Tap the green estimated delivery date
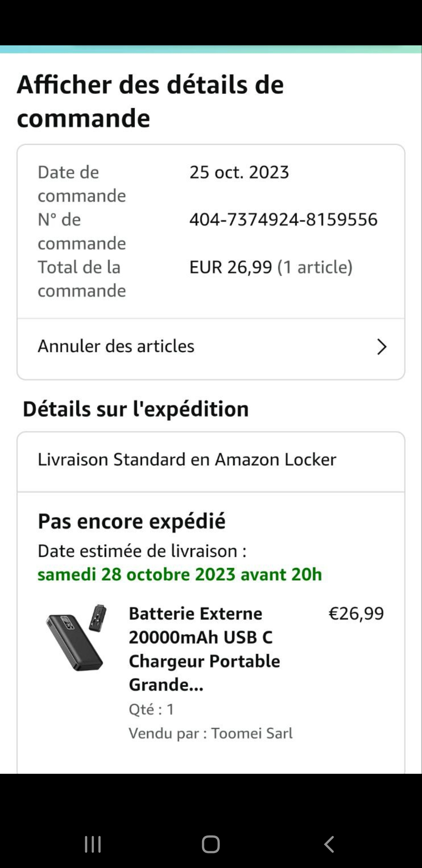422x868 pixels. point(180,574)
